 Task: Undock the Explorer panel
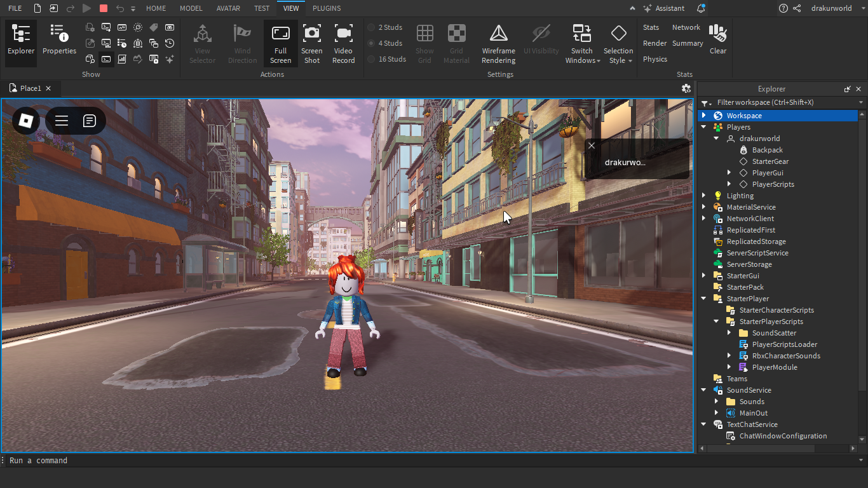[x=847, y=89]
